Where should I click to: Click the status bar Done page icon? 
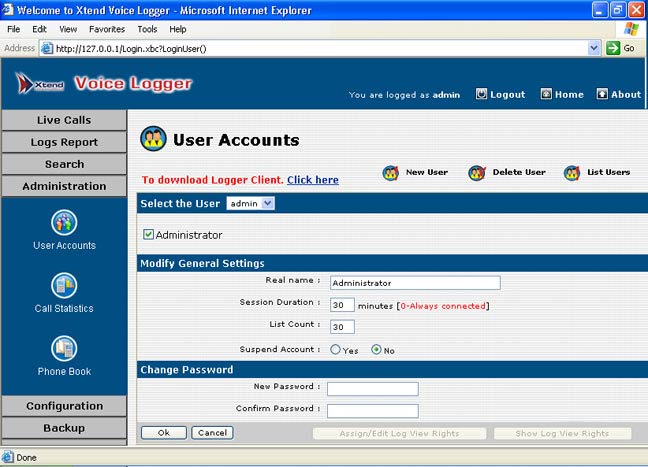point(7,457)
